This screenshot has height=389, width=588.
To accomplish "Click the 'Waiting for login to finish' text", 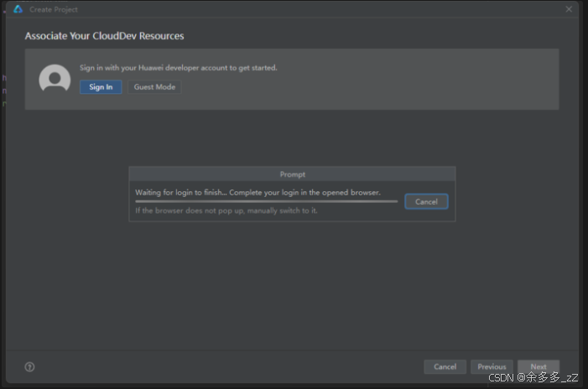I will pos(258,193).
